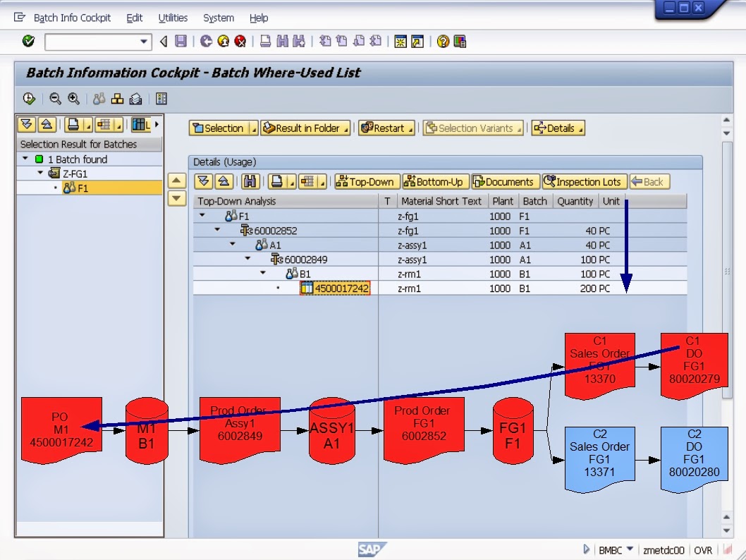Click the Last Page icon
This screenshot has height=560, width=746.
coord(376,42)
